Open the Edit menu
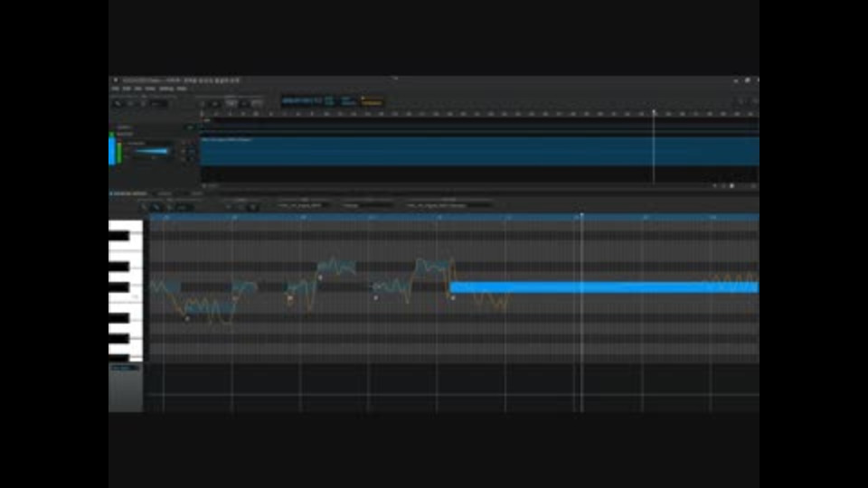The height and width of the screenshot is (488, 868). click(x=127, y=89)
